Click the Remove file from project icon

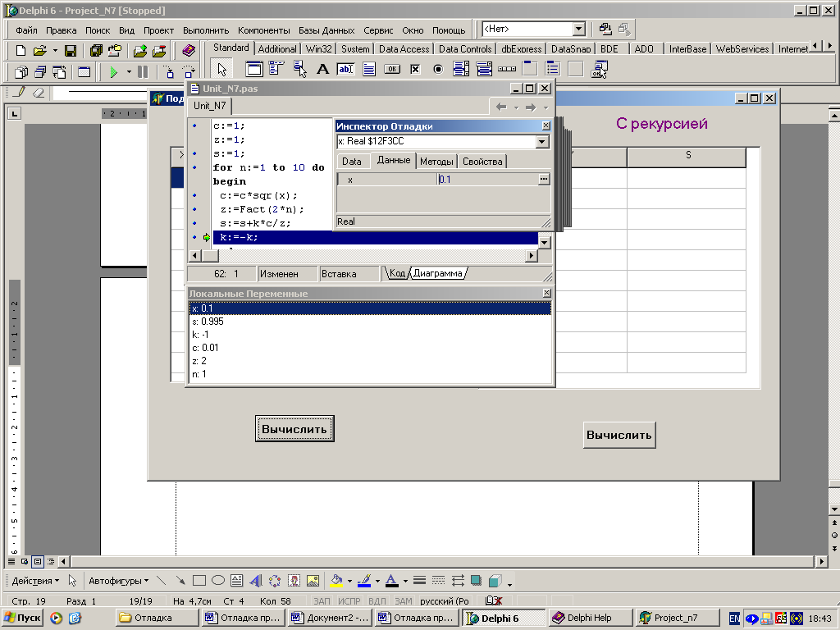point(159,50)
